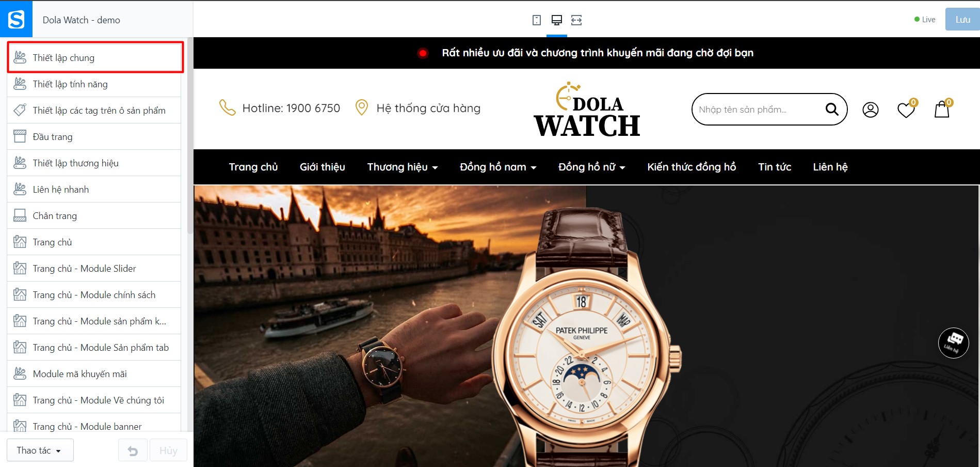The image size is (980, 467).
Task: Open Trang chủ - Module Sản phẩm tab
Action: [x=94, y=347]
